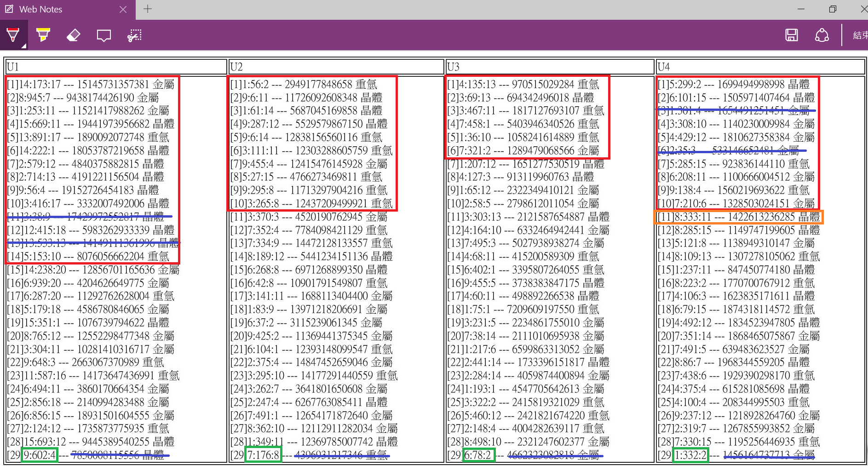Open a new browser tab

coord(148,9)
